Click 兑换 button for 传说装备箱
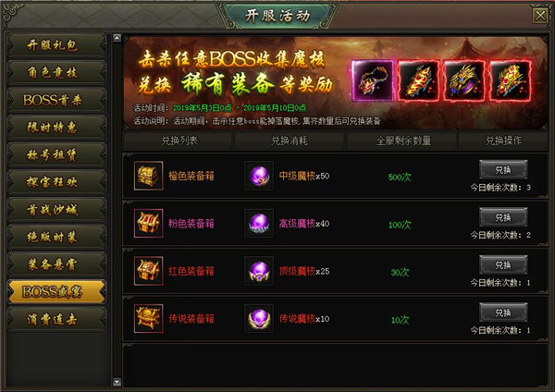This screenshot has width=555, height=392. tap(503, 312)
